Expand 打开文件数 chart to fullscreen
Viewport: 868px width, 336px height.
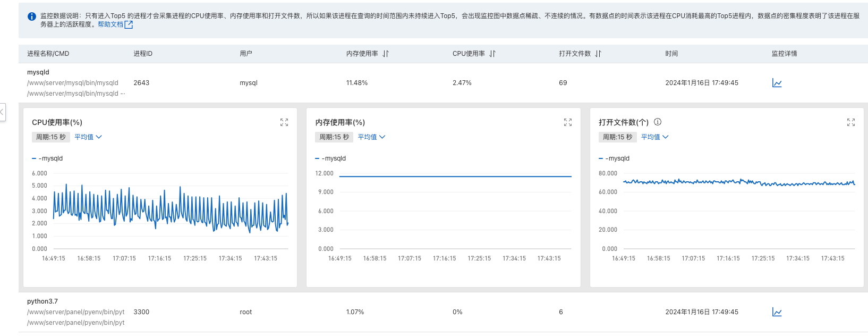click(851, 122)
